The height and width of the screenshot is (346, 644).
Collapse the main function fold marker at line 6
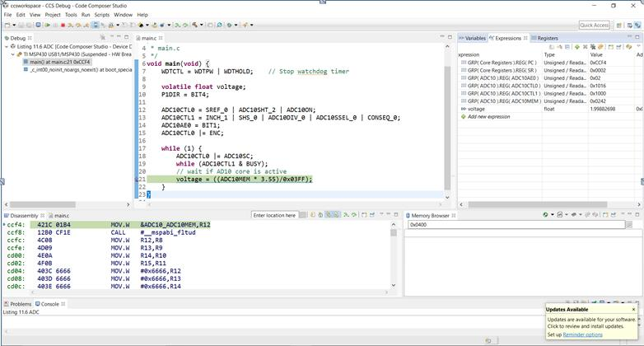(144, 63)
